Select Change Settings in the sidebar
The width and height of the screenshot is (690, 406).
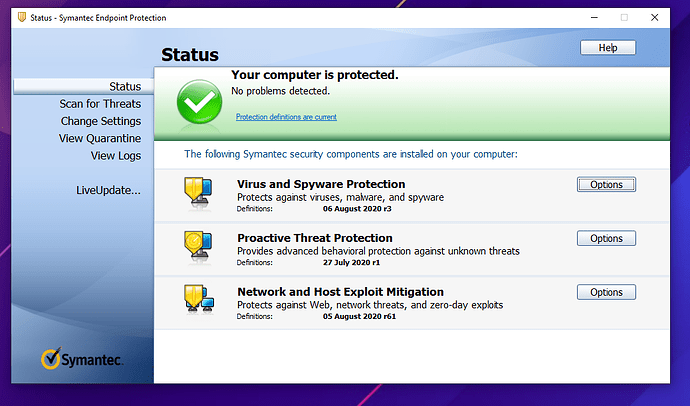100,121
